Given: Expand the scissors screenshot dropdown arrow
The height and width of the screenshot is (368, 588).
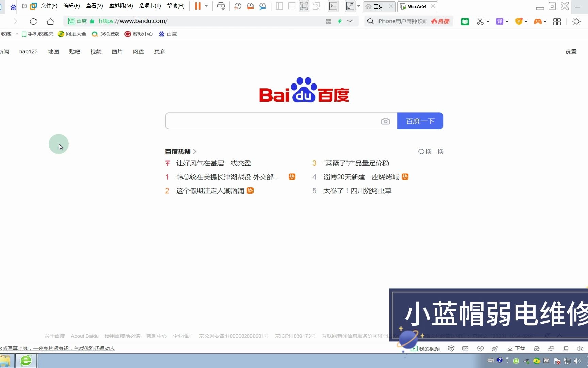Looking at the screenshot, I should [x=488, y=21].
